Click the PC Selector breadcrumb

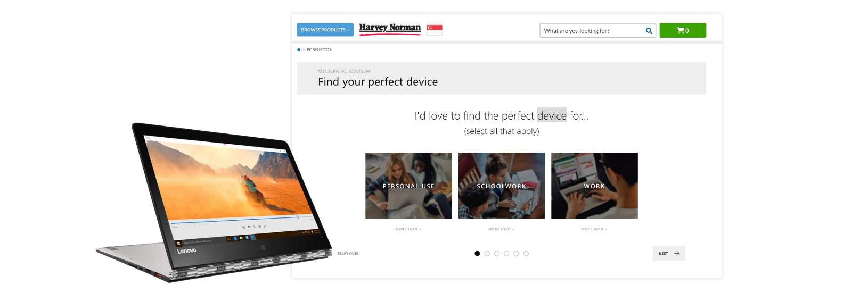319,49
